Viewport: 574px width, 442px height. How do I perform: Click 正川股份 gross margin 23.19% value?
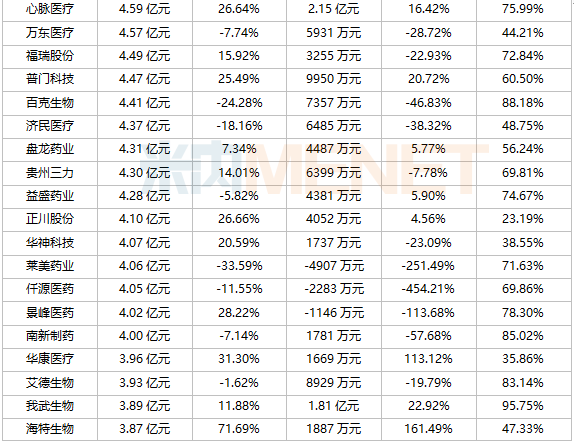pyautogui.click(x=522, y=219)
